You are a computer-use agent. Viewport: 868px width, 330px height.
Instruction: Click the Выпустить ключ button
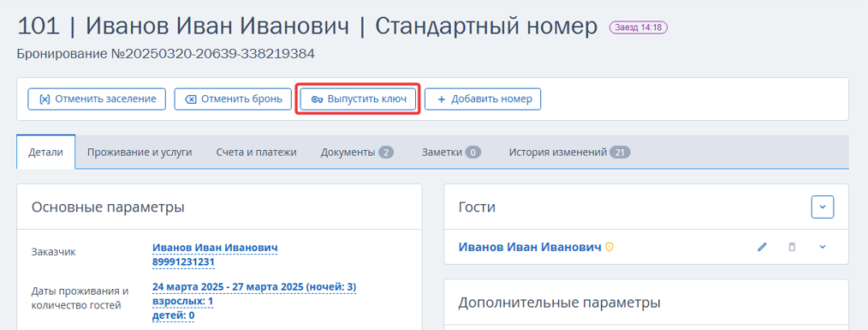point(358,99)
